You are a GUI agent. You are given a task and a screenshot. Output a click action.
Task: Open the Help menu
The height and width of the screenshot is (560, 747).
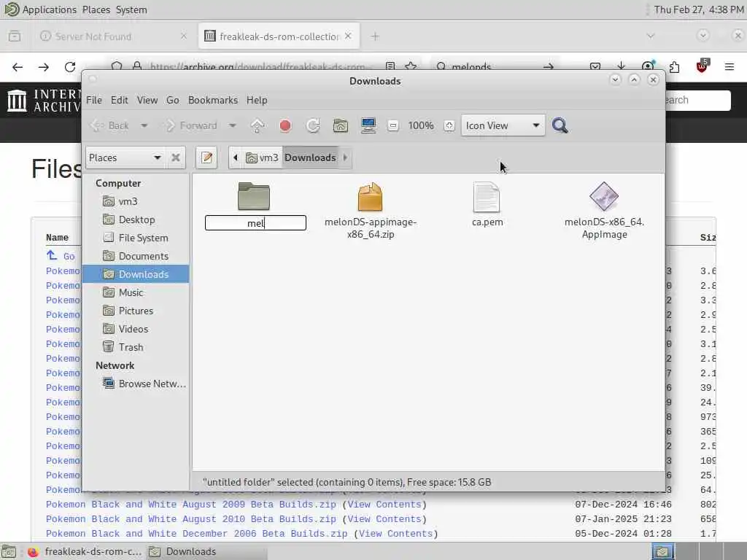(x=257, y=100)
